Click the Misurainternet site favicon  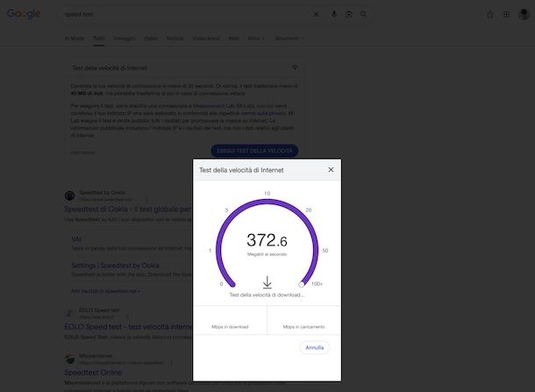(x=69, y=359)
